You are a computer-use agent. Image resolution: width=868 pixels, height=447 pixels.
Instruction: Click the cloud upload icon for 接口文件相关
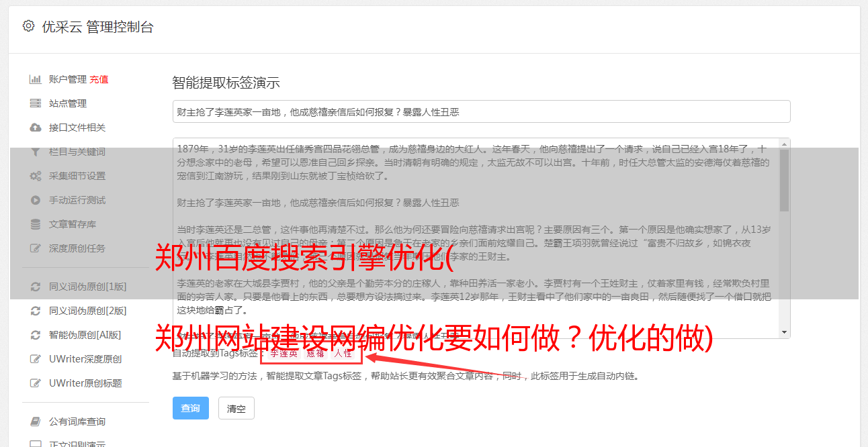coord(36,128)
